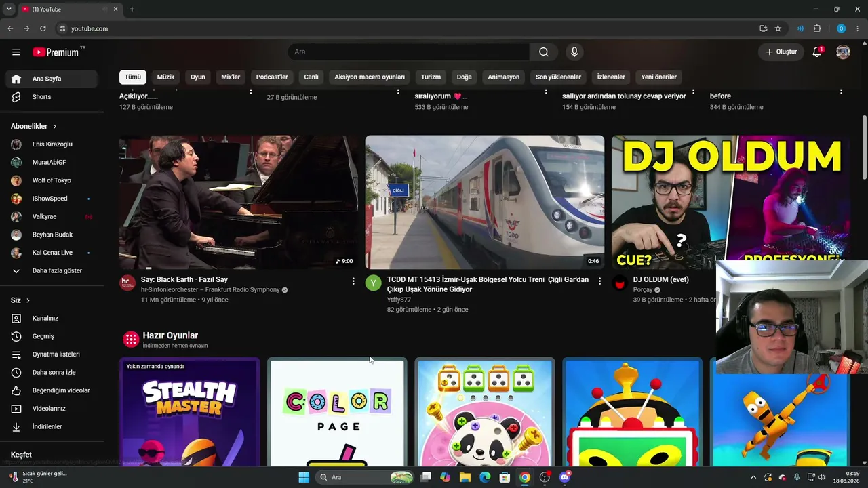Screen dimensions: 868x488
Task: Open Kanalınız in the sidebar
Action: [x=52, y=319]
